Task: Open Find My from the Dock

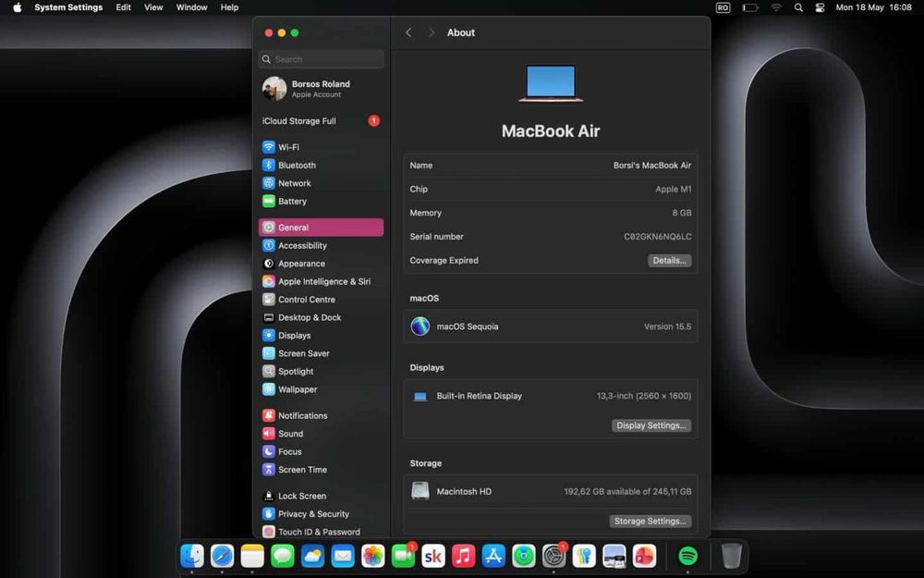Action: pos(523,556)
